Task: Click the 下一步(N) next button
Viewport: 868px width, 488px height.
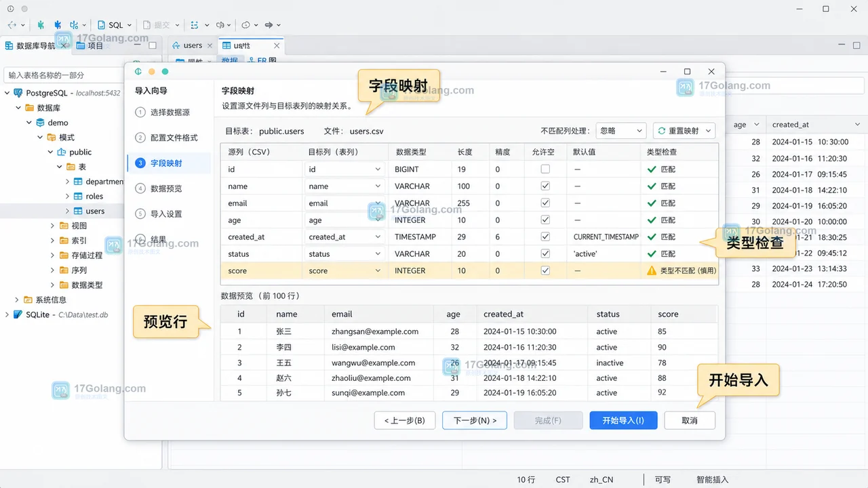Action: pos(475,420)
